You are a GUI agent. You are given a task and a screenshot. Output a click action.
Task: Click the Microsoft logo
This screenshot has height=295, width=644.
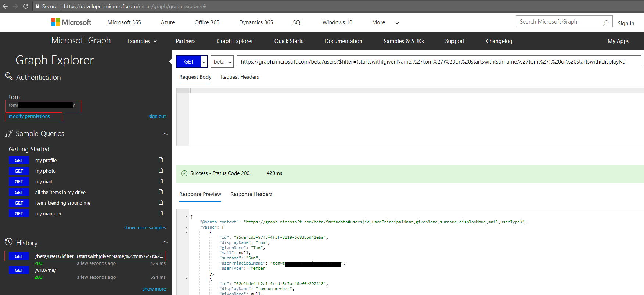[71, 22]
